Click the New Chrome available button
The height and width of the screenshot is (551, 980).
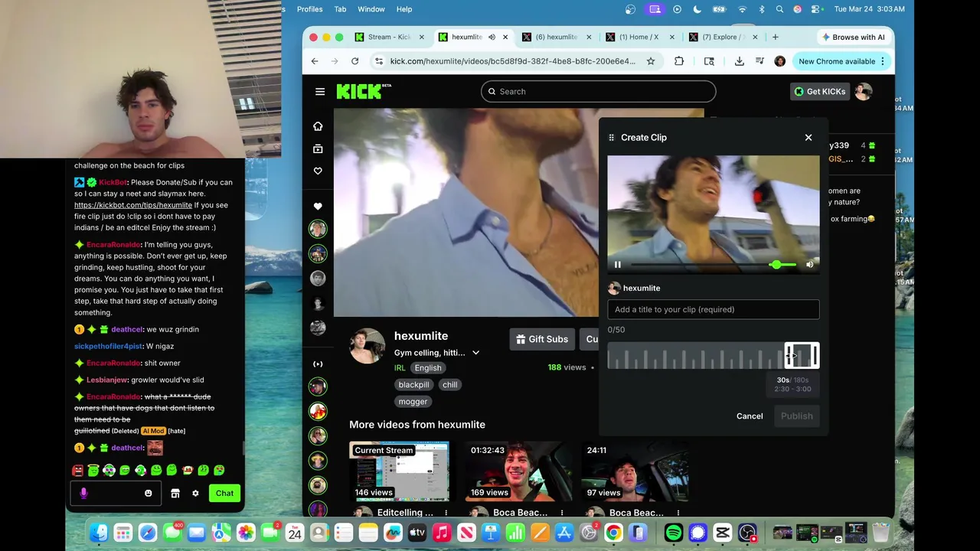click(x=841, y=61)
